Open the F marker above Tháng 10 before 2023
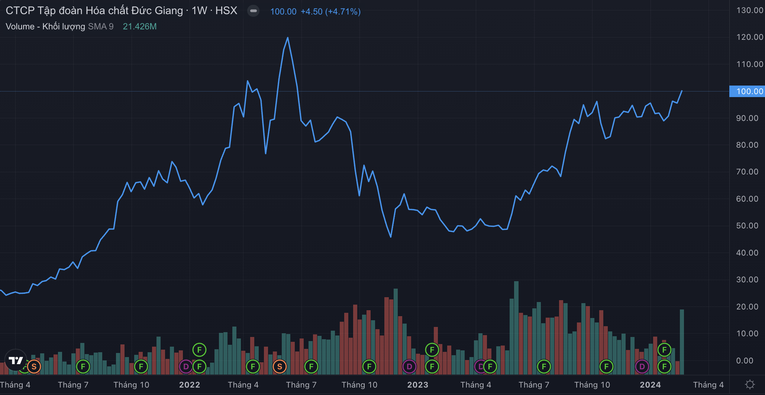765x395 pixels. point(369,366)
